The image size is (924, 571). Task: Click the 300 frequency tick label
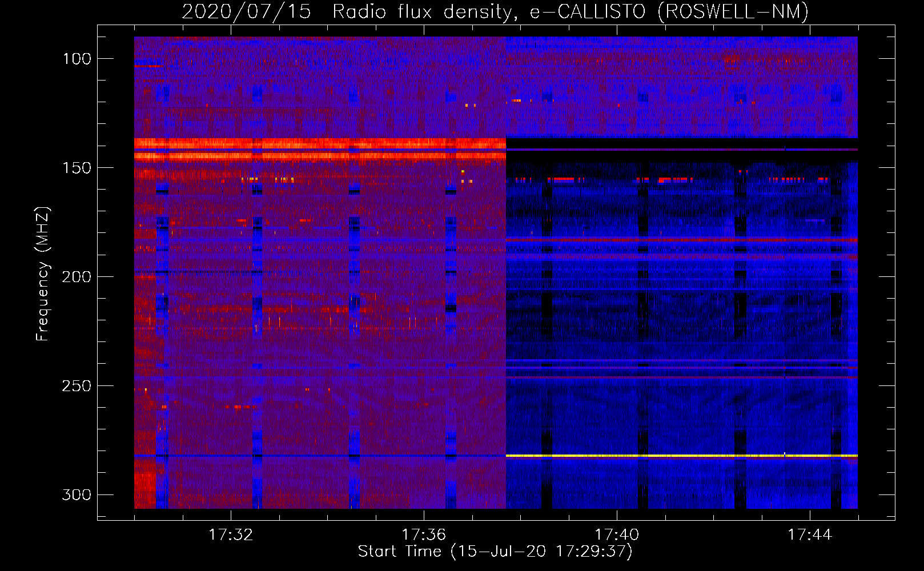77,494
